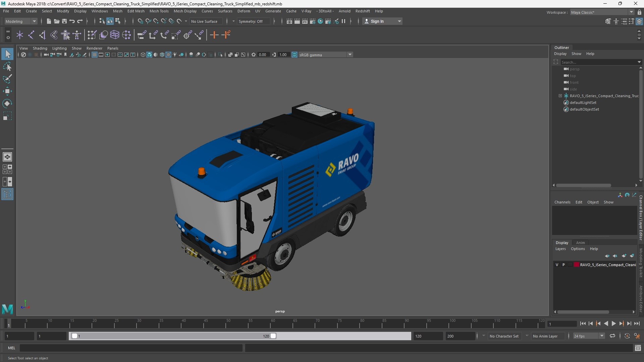Toggle viewport grid display icon
This screenshot has height=362, width=644.
[95, 55]
